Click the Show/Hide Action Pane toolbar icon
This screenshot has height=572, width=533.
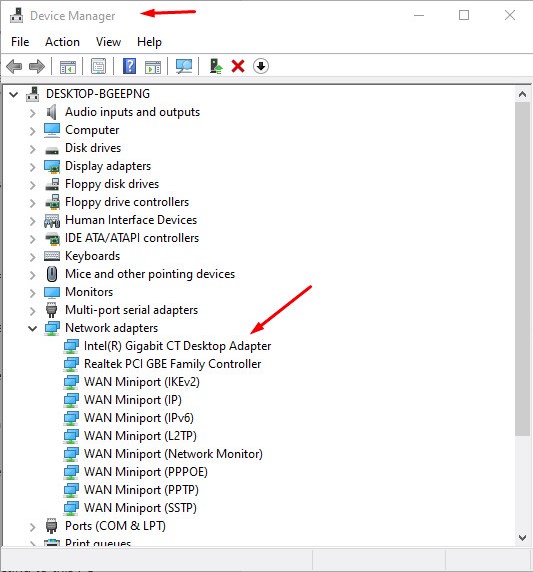pyautogui.click(x=153, y=67)
